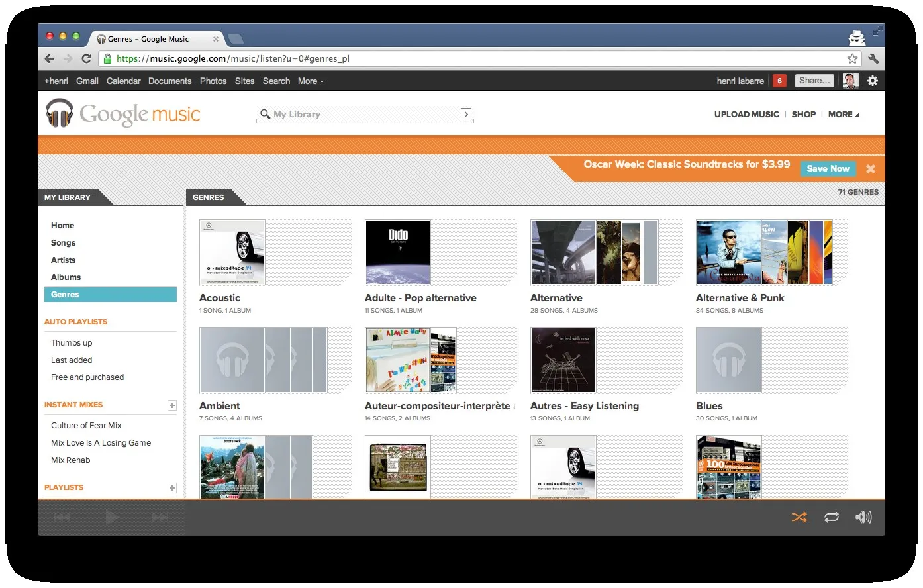Reload the page

pyautogui.click(x=86, y=58)
